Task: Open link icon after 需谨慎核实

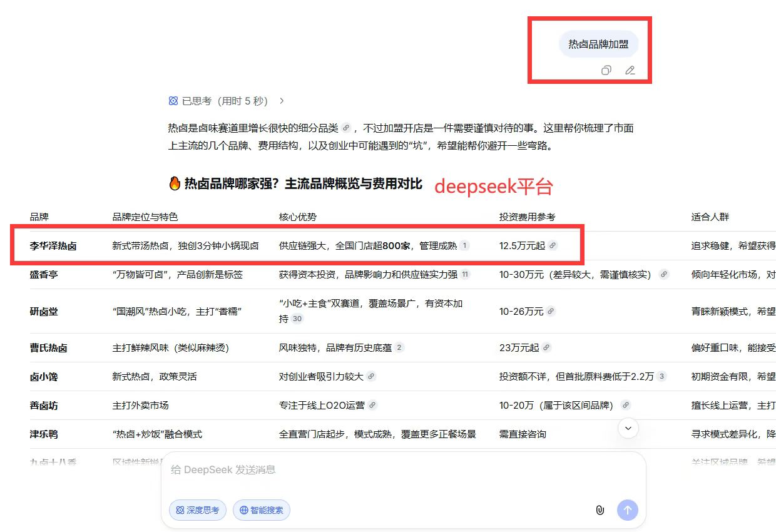Action: (664, 275)
